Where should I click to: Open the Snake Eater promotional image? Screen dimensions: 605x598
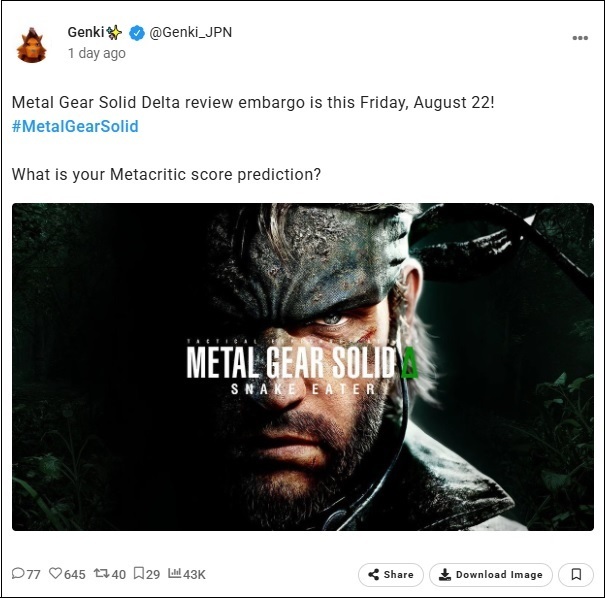pos(303,367)
